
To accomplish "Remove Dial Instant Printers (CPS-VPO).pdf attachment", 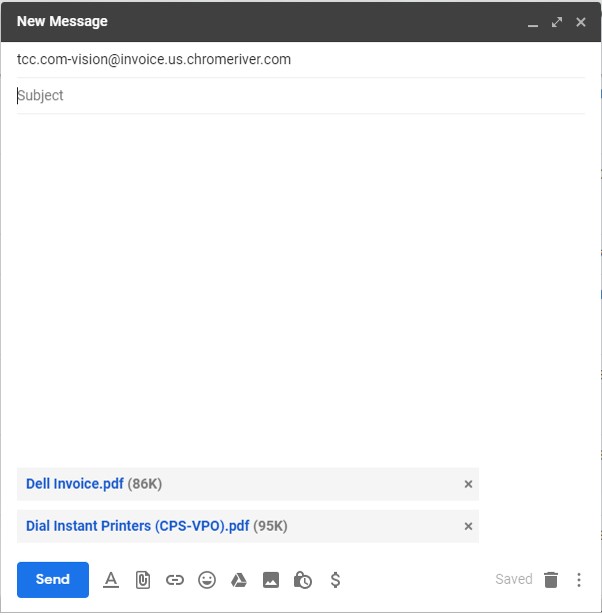I will [x=468, y=526].
